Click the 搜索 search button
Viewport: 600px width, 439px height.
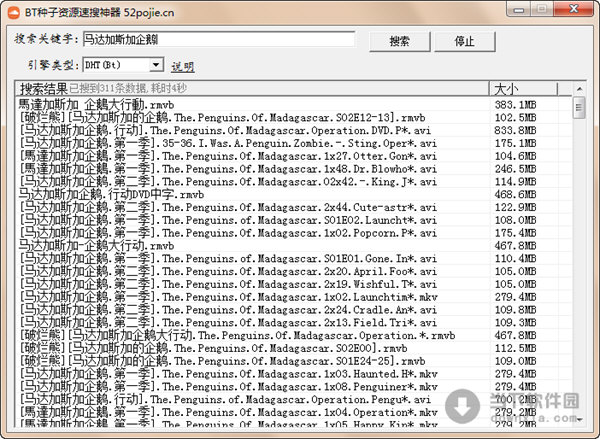399,41
